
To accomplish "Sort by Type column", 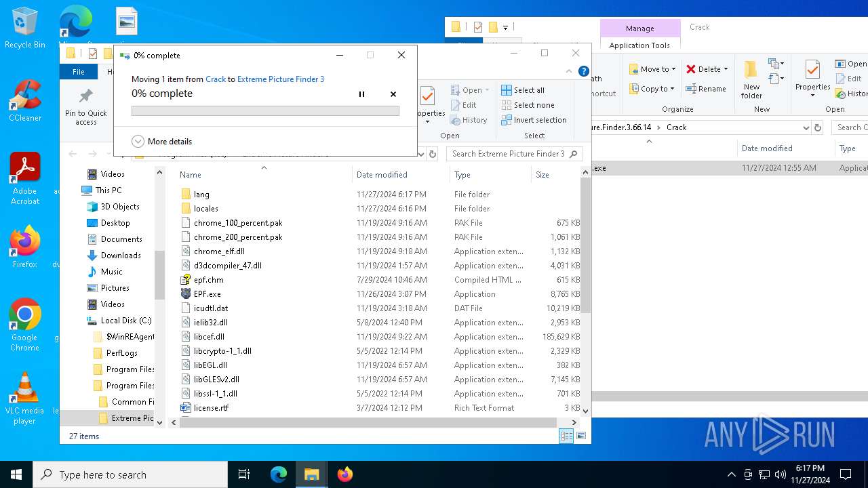I will tap(490, 175).
